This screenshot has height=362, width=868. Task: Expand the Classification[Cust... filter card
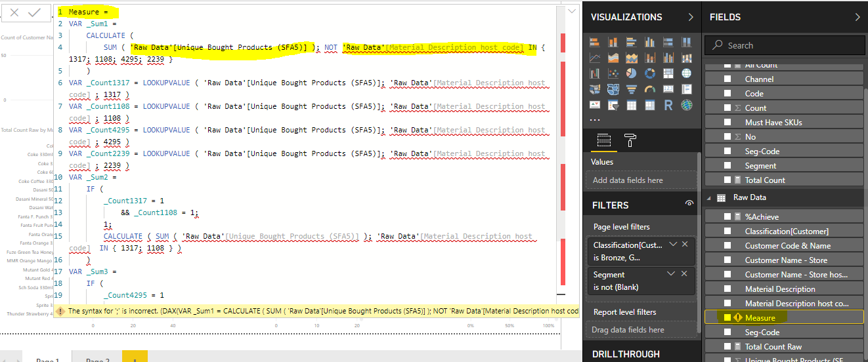[672, 244]
